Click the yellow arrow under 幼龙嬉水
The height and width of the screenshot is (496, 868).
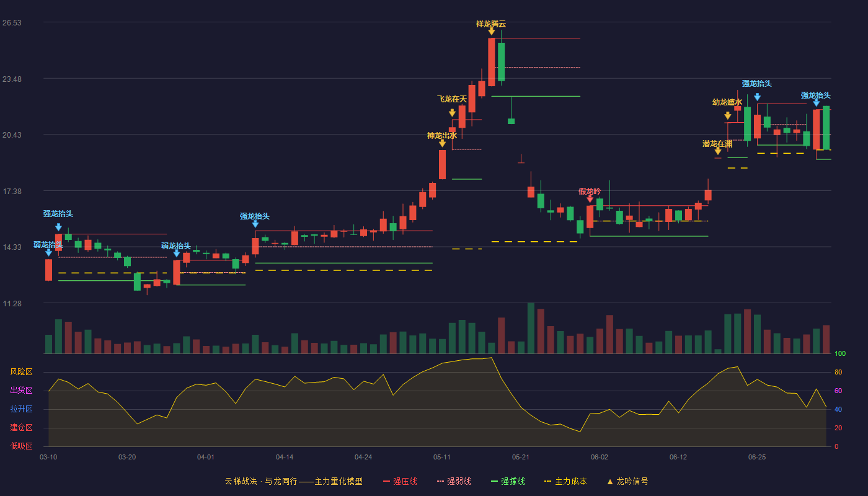pyautogui.click(x=727, y=115)
